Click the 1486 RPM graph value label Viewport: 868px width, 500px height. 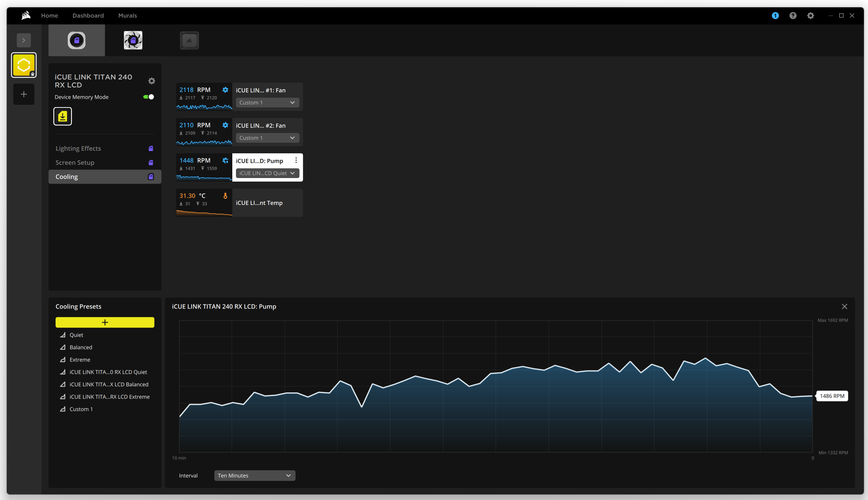coord(832,396)
